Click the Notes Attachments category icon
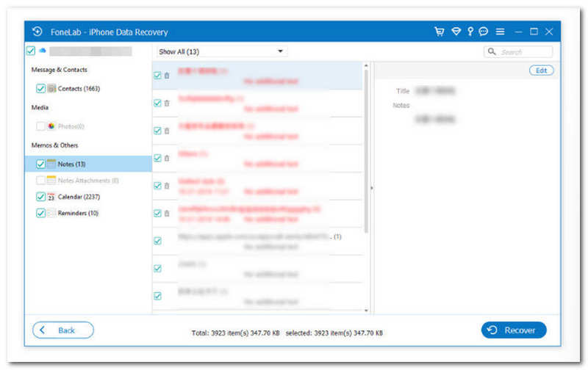 [x=51, y=180]
